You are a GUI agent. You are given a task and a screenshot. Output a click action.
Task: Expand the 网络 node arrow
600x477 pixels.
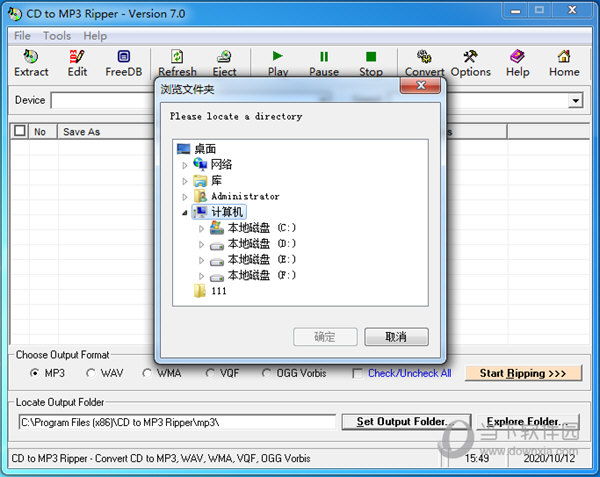click(185, 165)
